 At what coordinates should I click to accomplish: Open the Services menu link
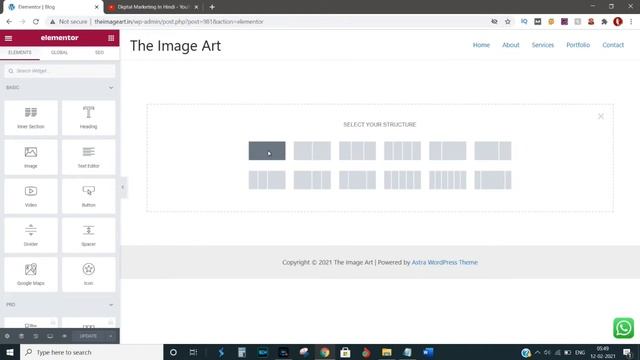click(x=542, y=45)
